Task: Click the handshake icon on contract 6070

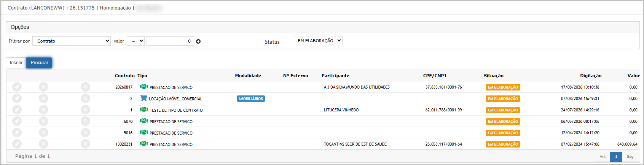Action: 143,121
